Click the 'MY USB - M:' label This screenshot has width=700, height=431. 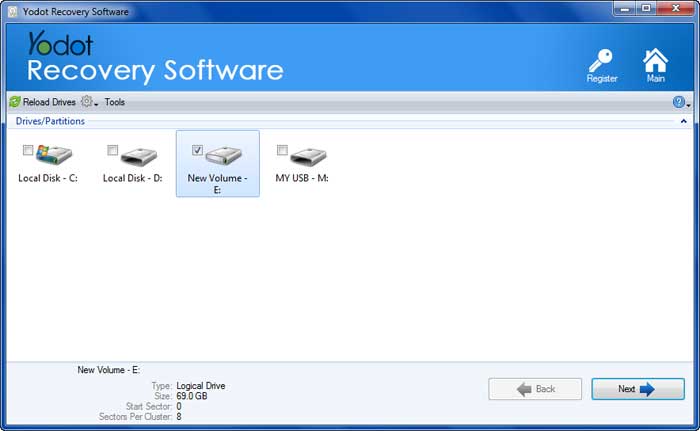tap(302, 178)
